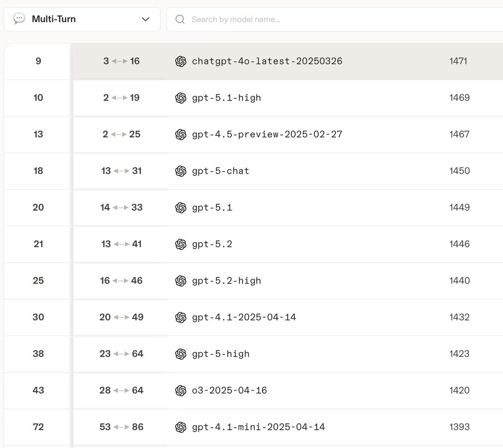Click score 1467
Screen dimensions: 503x448
459,134
